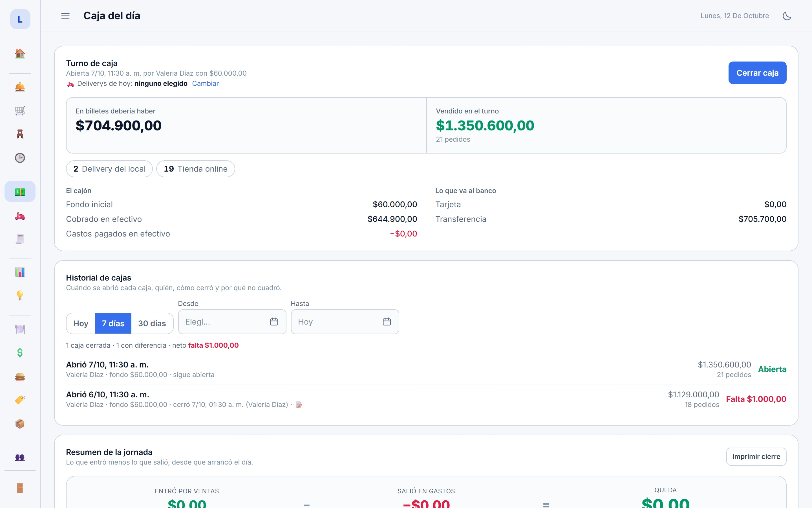Open the package box icon in sidebar
This screenshot has height=508, width=812.
click(x=20, y=424)
